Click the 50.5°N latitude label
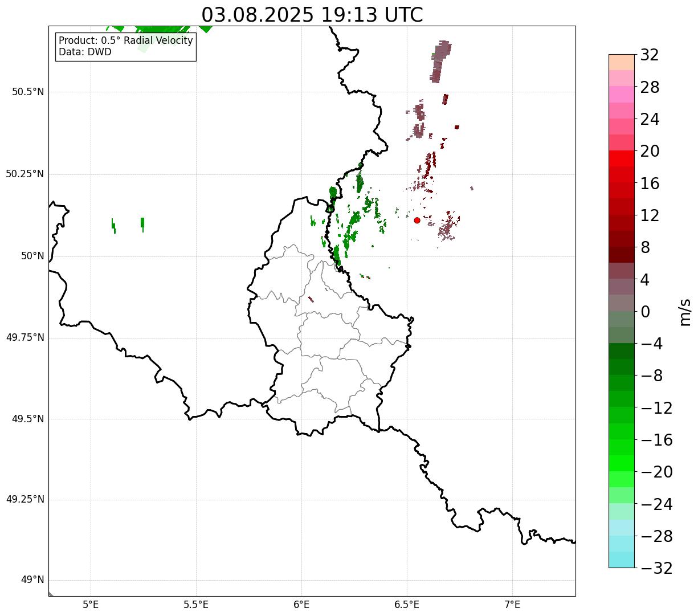The width and height of the screenshot is (698, 616). pyautogui.click(x=28, y=92)
